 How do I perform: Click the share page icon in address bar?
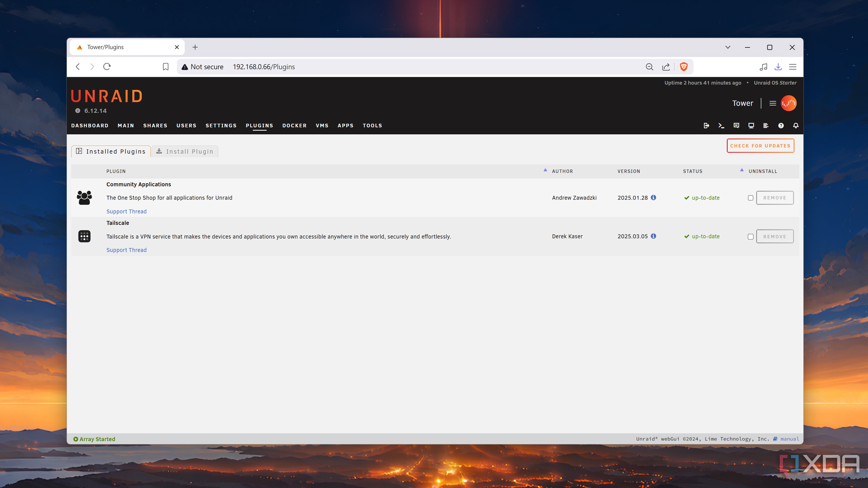(x=666, y=67)
